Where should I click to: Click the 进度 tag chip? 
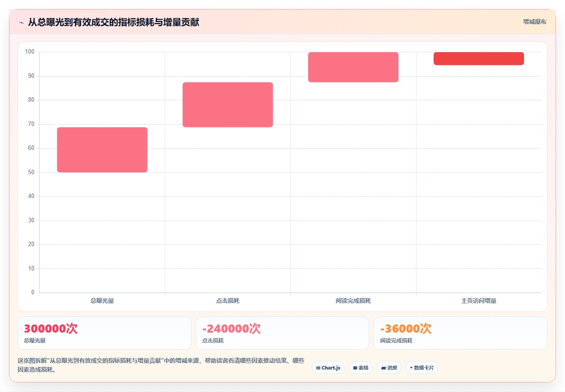(389, 368)
